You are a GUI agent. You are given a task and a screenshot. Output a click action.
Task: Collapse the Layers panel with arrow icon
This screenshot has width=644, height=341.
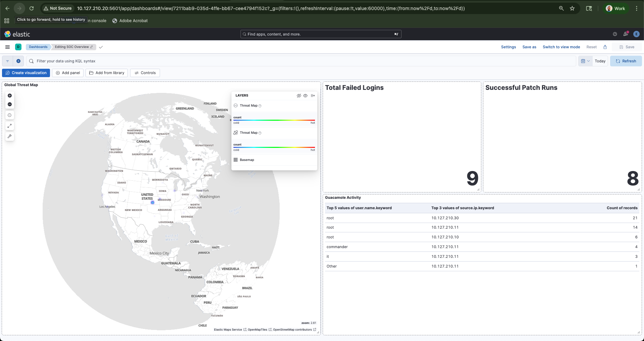point(313,96)
